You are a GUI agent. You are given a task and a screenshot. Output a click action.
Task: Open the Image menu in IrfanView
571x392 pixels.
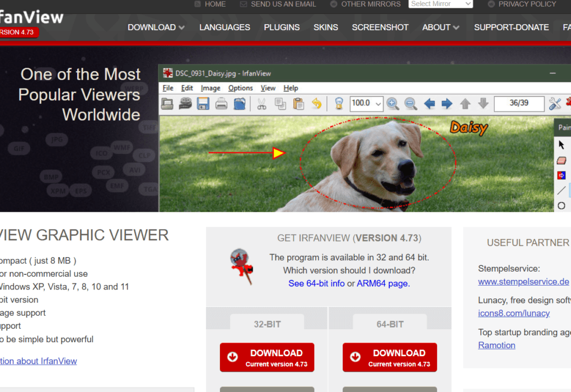210,88
